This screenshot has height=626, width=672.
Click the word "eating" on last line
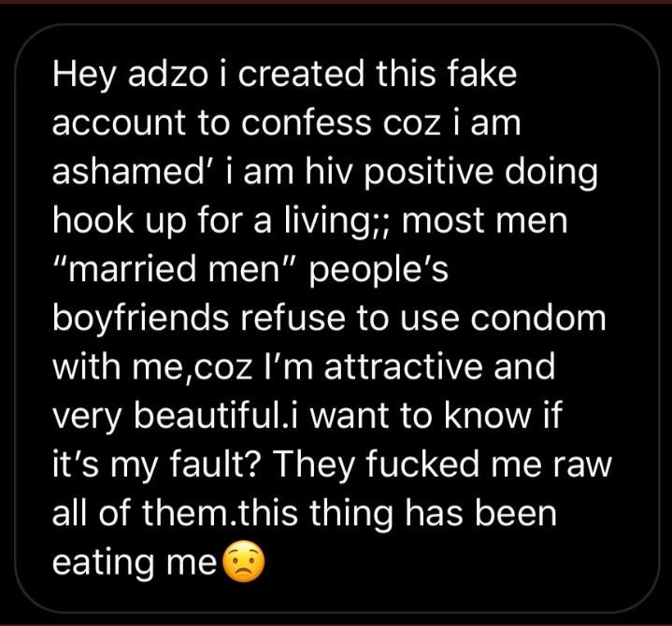[x=103, y=564]
